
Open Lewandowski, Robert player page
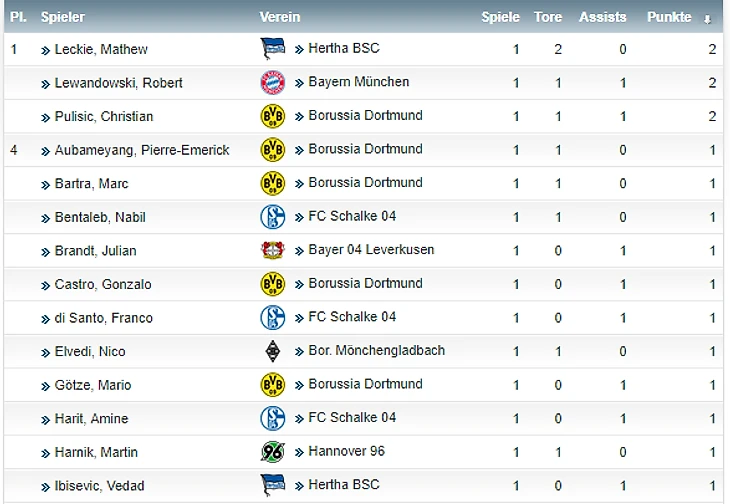click(118, 83)
